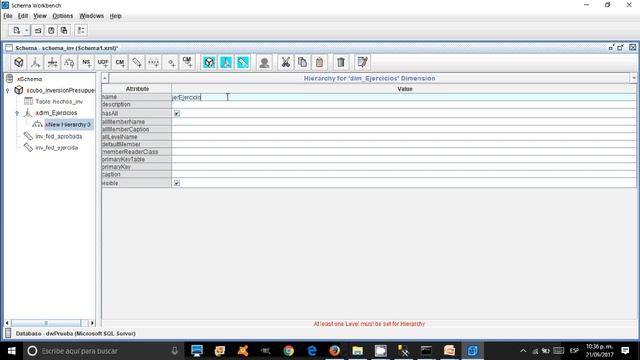
Task: Click the primaryKey value cell
Action: [x=404, y=167]
